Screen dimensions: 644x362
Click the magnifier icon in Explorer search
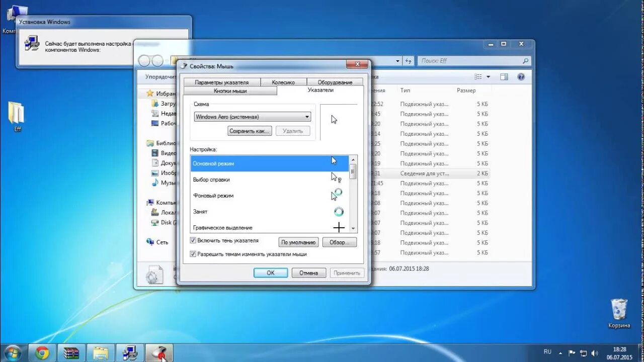tap(525, 61)
